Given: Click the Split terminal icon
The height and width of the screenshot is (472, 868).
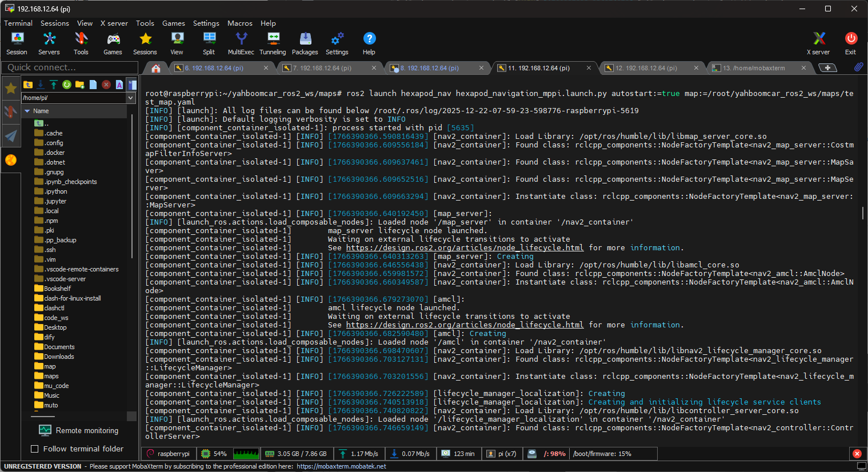Looking at the screenshot, I should [209, 43].
